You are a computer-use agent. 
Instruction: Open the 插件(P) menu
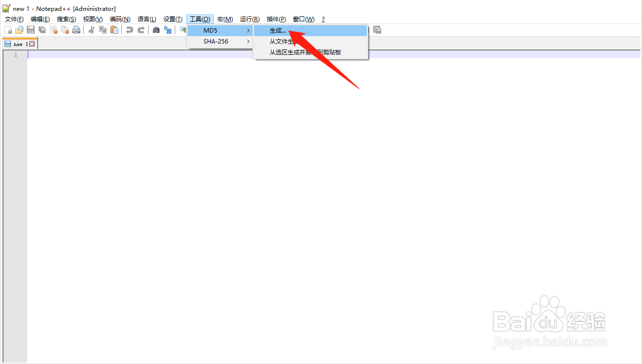coord(276,19)
